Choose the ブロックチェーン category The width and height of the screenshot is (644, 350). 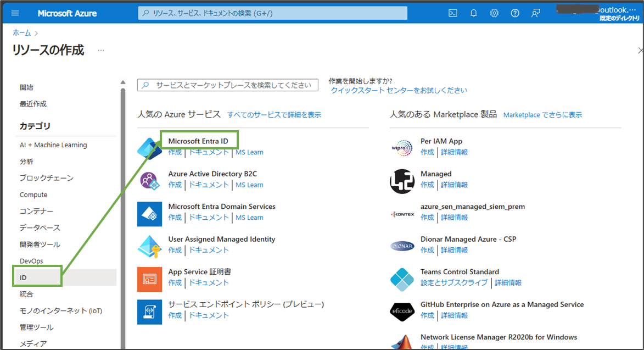click(x=47, y=178)
